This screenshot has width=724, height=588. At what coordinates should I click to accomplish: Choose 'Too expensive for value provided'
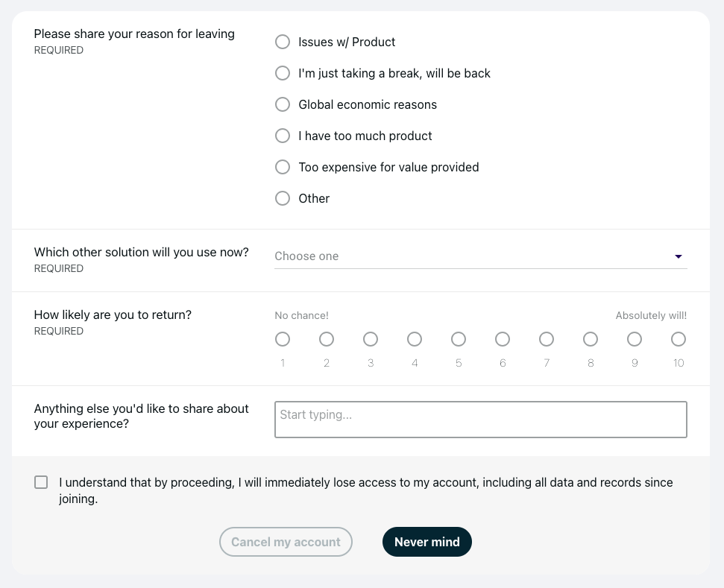(283, 167)
